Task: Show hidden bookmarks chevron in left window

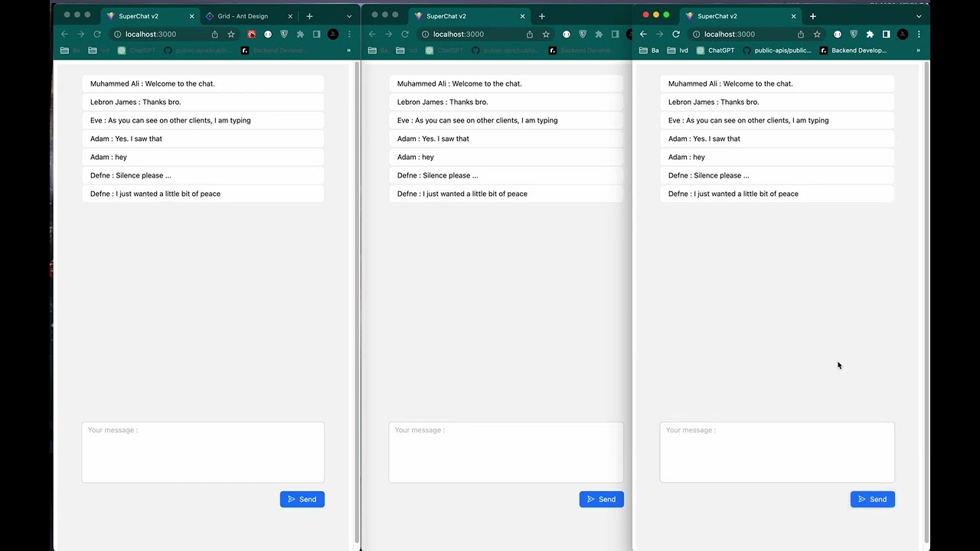Action: point(348,51)
